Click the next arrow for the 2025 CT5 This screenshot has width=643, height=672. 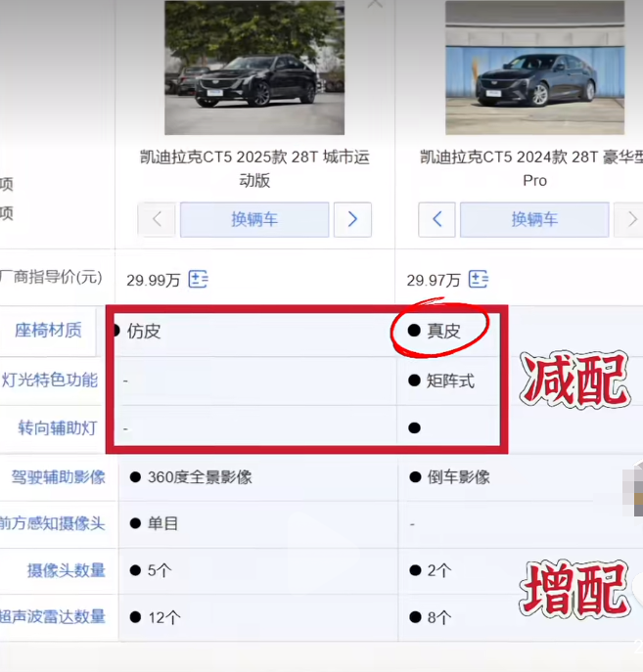coord(352,219)
